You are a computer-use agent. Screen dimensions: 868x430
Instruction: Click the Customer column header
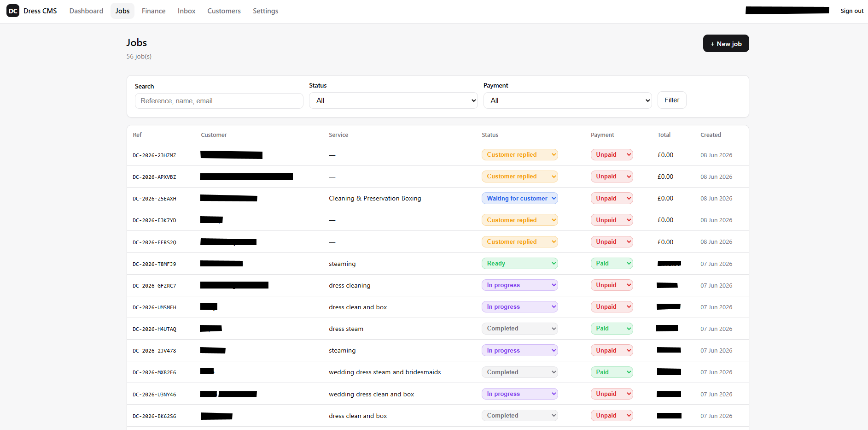214,135
